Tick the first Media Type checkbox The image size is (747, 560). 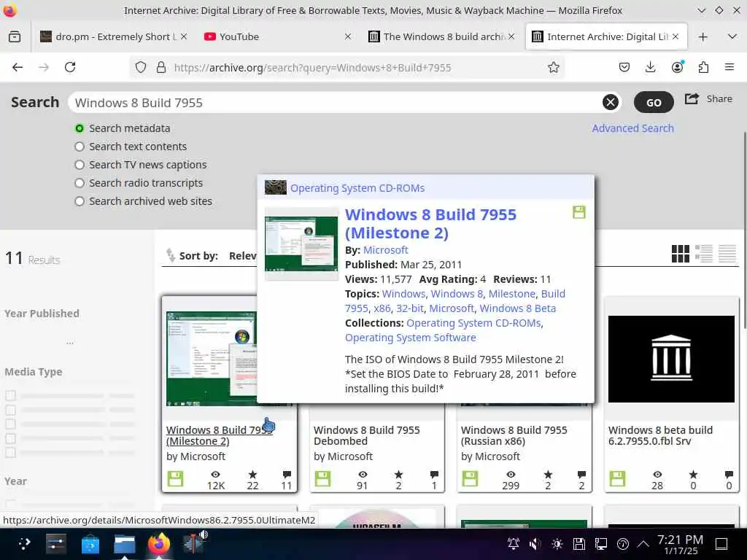10,396
